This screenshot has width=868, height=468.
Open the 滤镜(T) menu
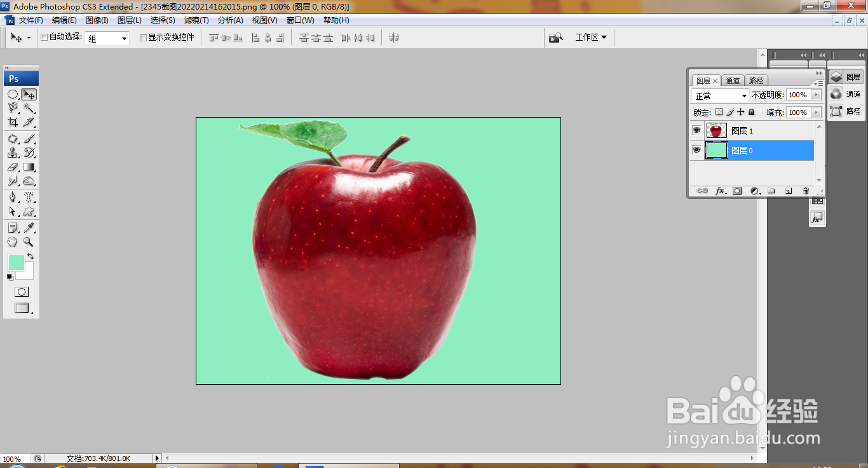click(x=196, y=20)
